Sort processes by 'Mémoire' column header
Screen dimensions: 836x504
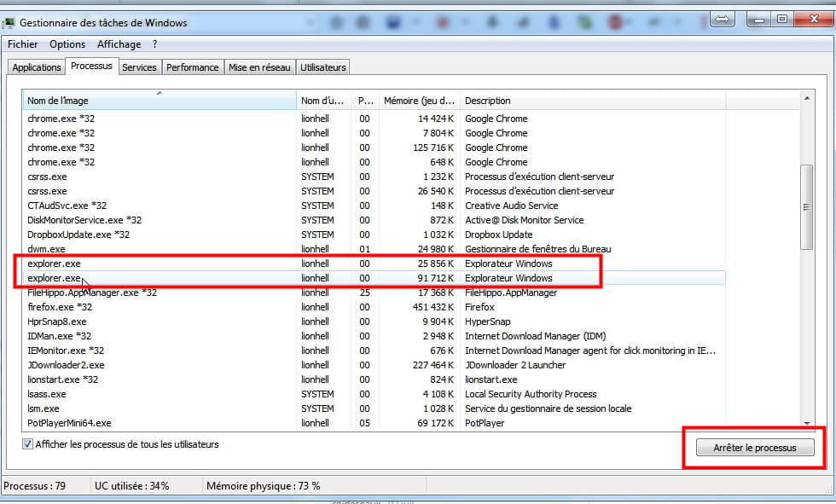click(x=419, y=101)
